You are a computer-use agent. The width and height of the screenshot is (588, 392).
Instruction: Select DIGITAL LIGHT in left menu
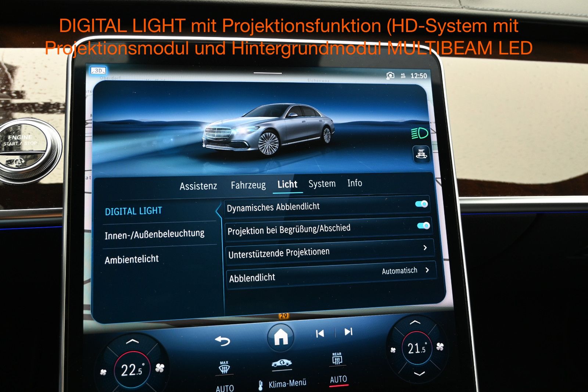coord(133,211)
